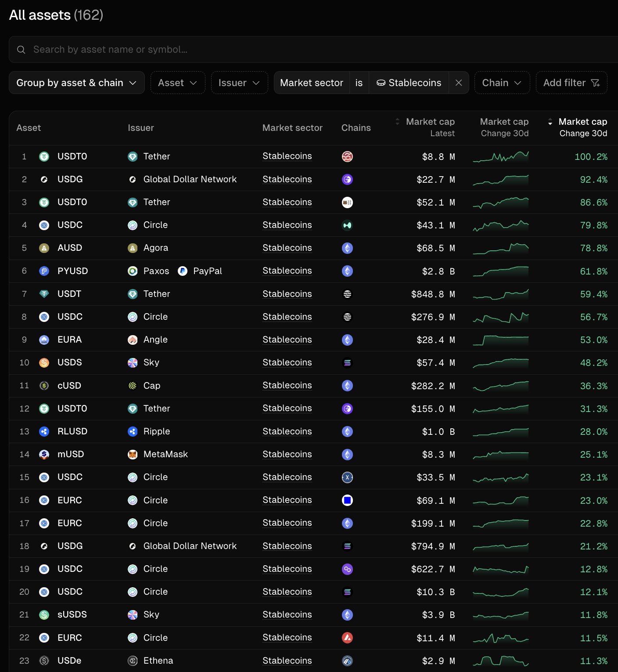Click the Issuer column header
618x672 pixels.
[141, 128]
